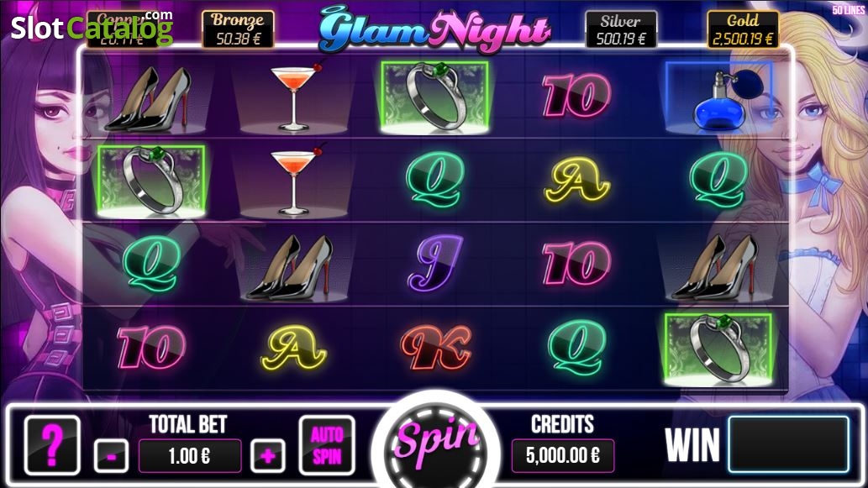The image size is (868, 488).
Task: Click the 50 Lines indicator
Action: tap(848, 11)
